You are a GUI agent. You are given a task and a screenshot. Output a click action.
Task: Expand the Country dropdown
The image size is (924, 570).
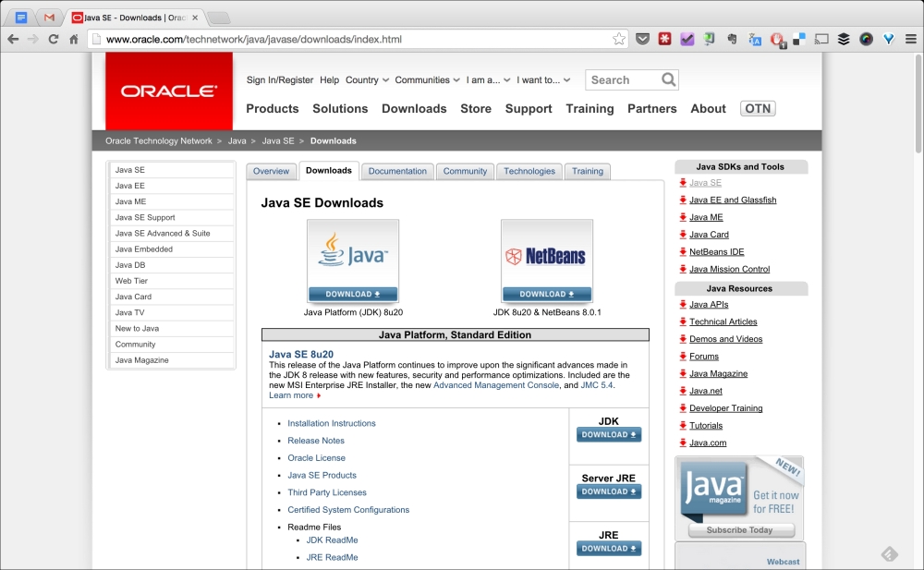point(367,79)
